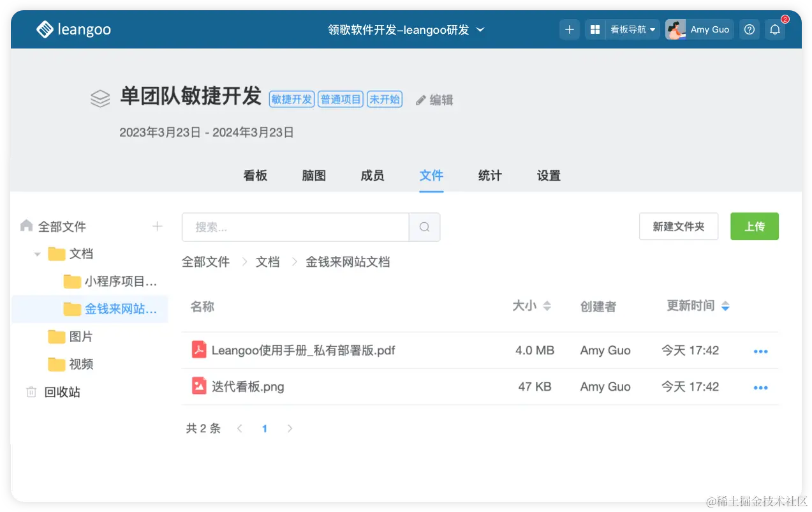Screen dimensions: 812x512
Task: Click the 未开始 status tag
Action: [385, 100]
